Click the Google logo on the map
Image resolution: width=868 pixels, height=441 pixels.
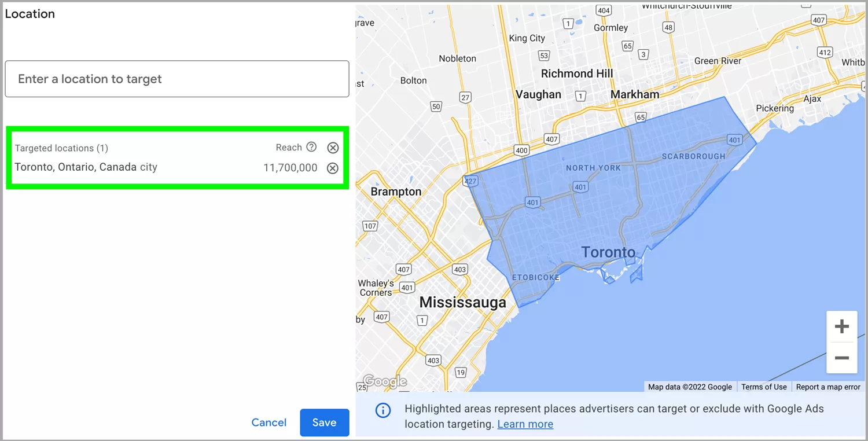pos(385,381)
